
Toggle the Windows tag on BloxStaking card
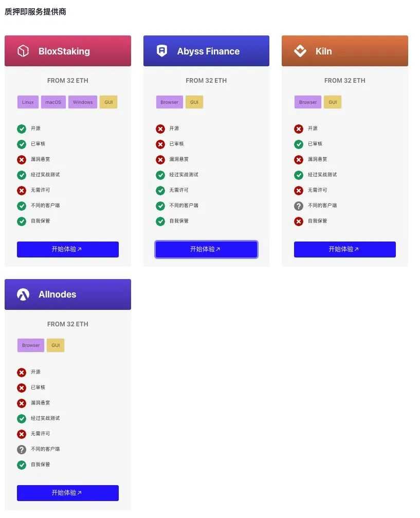tap(82, 102)
